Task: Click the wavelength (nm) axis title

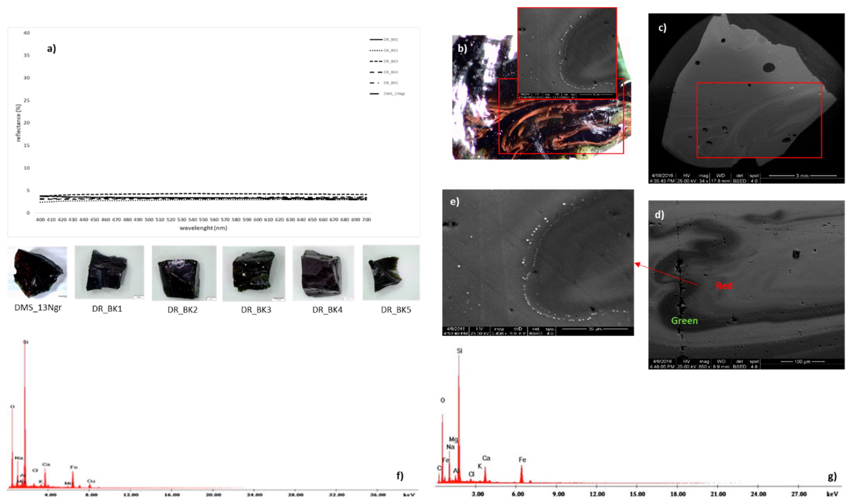Action: pyautogui.click(x=203, y=228)
